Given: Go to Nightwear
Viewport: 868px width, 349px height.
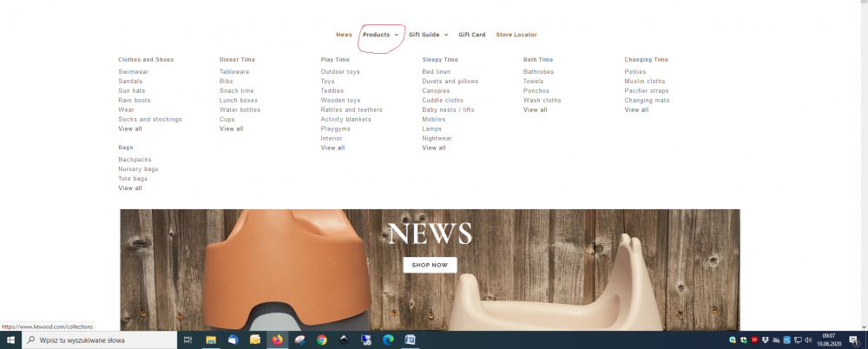Looking at the screenshot, I should (437, 138).
